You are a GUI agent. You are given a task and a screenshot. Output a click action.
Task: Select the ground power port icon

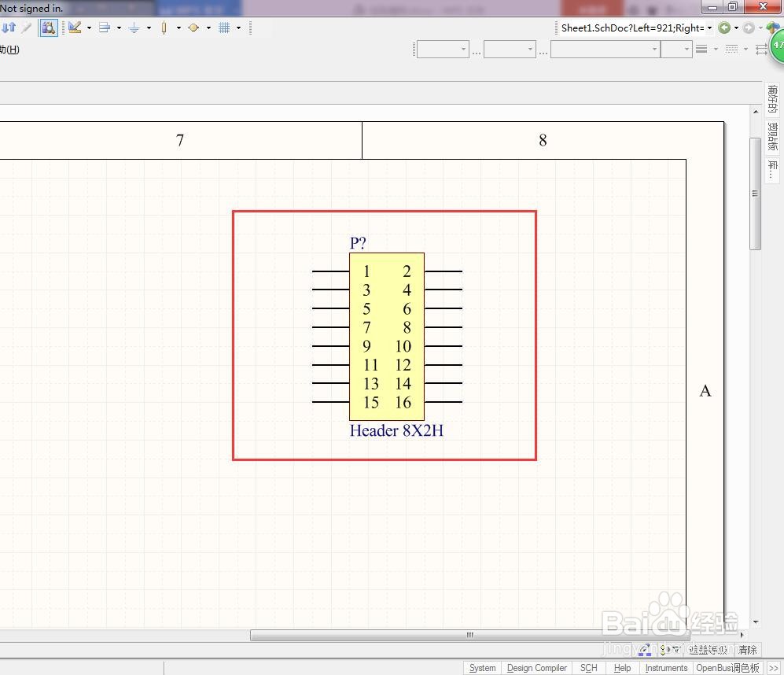(134, 28)
